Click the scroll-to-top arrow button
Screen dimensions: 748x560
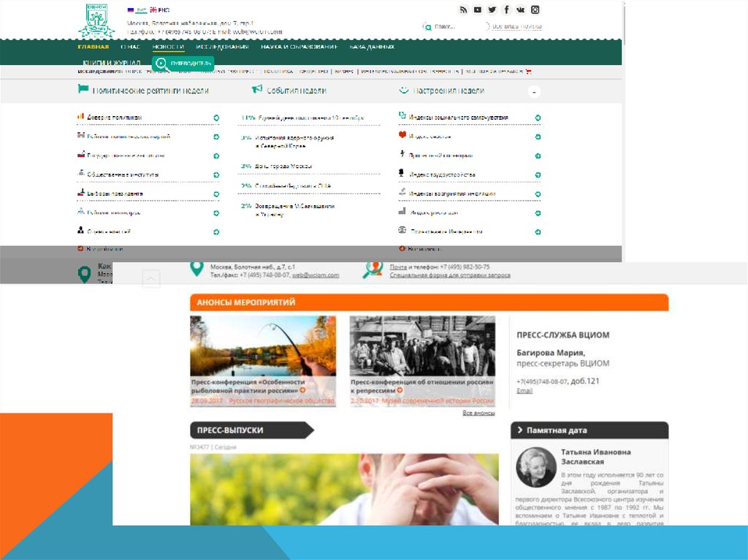pos(151,278)
